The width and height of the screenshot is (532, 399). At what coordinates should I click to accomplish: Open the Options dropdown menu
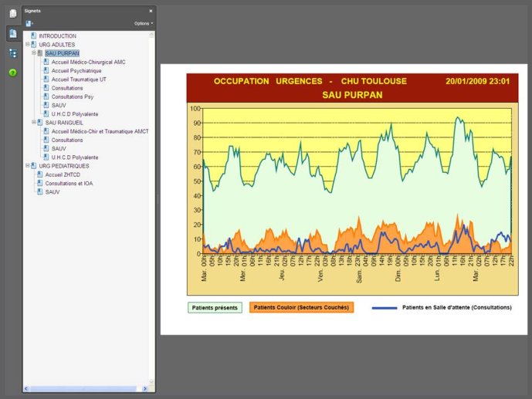pos(144,23)
